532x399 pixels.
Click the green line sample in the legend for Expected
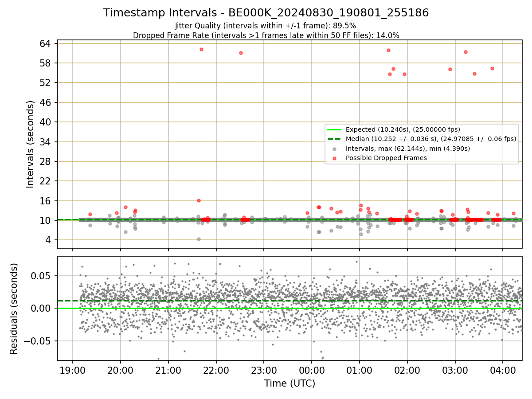pyautogui.click(x=335, y=129)
